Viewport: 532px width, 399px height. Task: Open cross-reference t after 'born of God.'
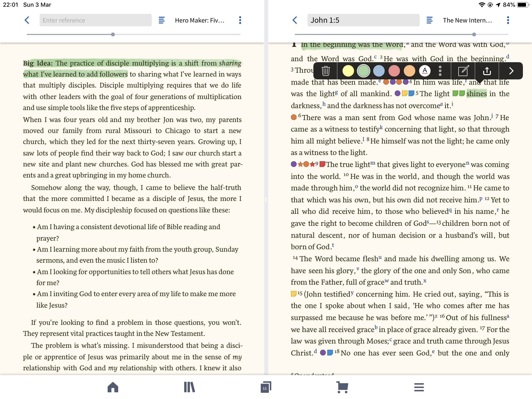[333, 245]
